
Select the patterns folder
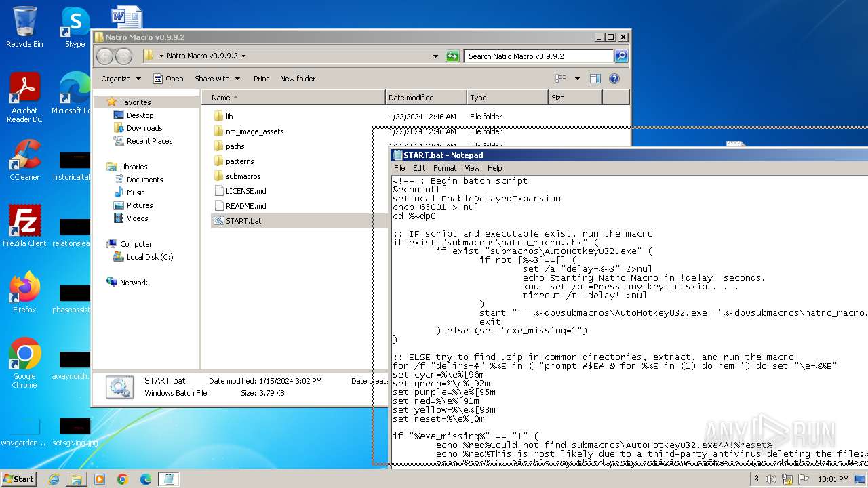point(239,161)
